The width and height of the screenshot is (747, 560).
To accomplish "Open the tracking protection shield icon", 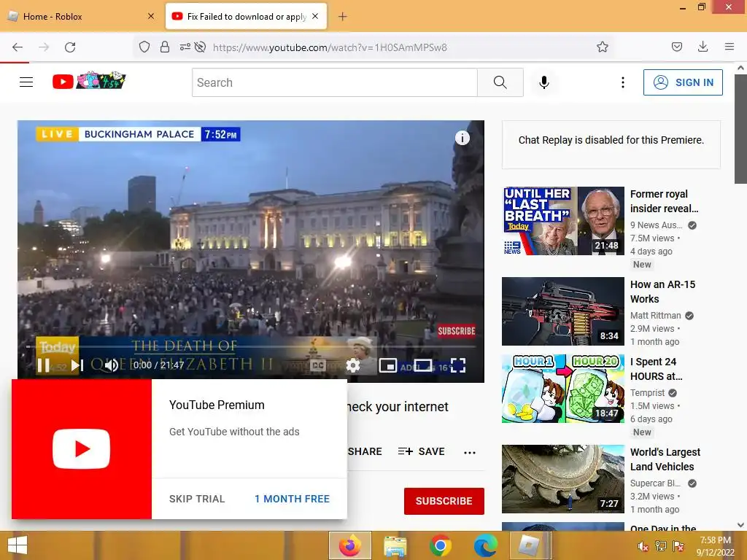I will (144, 47).
